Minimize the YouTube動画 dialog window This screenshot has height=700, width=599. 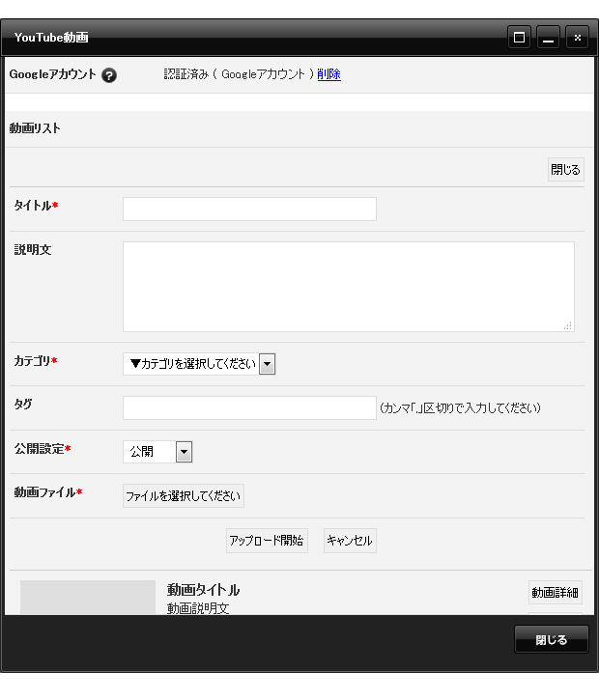pyautogui.click(x=548, y=37)
